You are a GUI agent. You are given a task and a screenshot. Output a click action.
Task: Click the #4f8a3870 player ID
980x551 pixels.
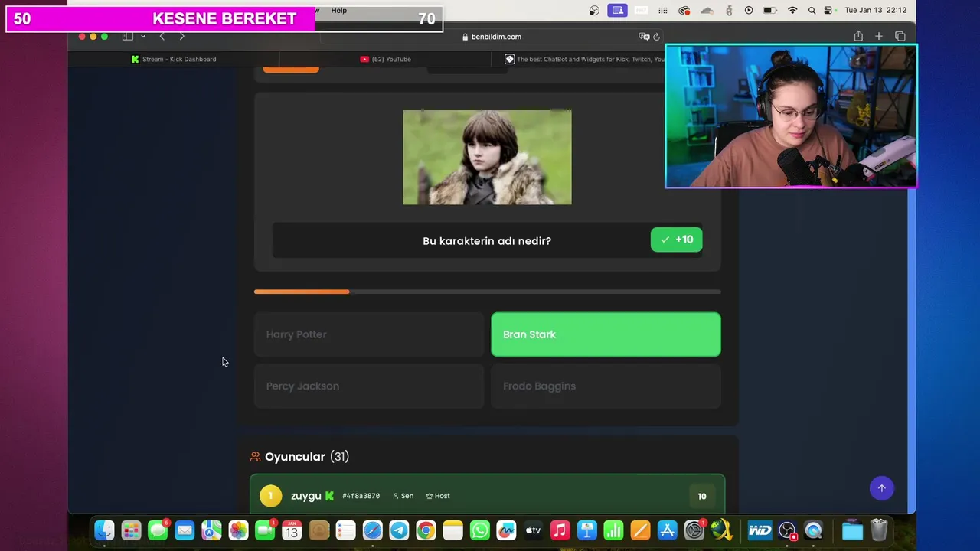coord(361,496)
